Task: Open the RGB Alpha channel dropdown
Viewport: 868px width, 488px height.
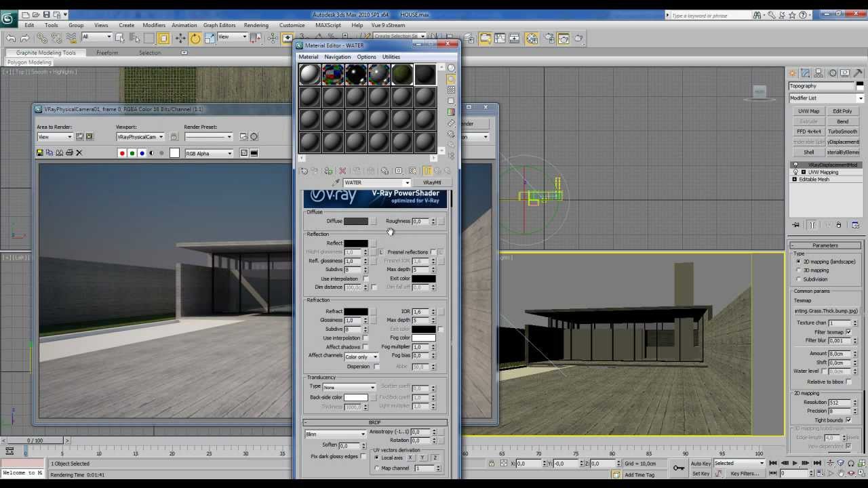Action: (210, 153)
